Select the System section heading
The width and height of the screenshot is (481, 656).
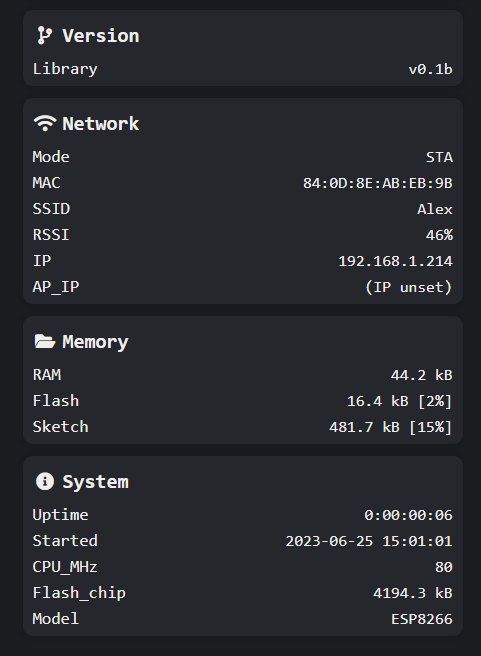pos(95,482)
